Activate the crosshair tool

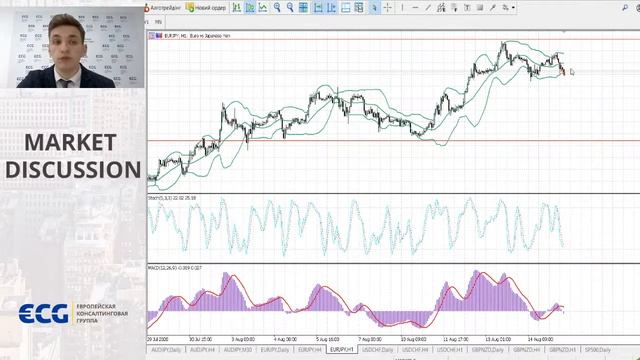pyautogui.click(x=388, y=7)
